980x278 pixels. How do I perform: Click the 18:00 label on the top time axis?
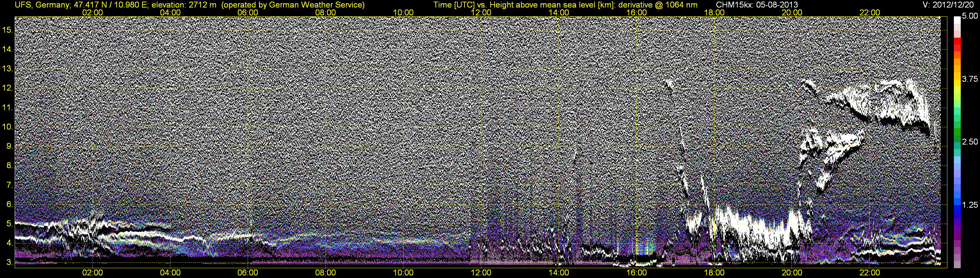tap(714, 12)
